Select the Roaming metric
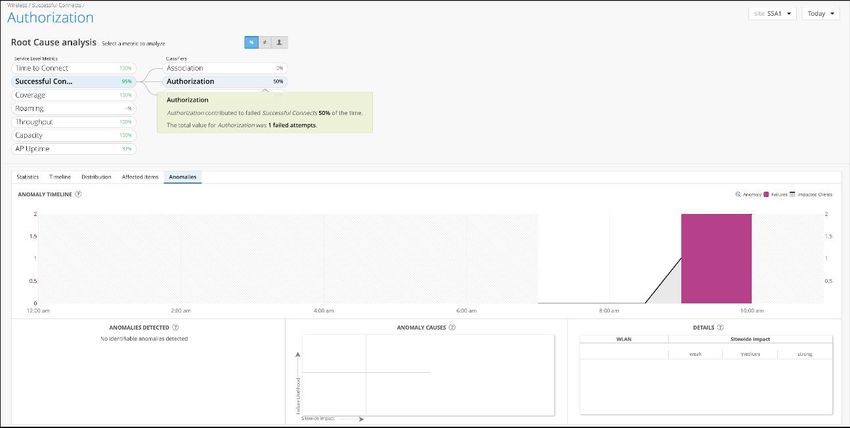850x428 pixels. 74,108
